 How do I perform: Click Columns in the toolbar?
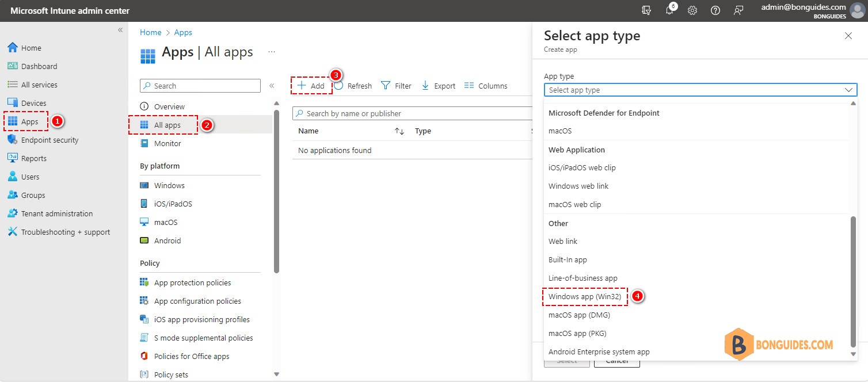(x=486, y=86)
